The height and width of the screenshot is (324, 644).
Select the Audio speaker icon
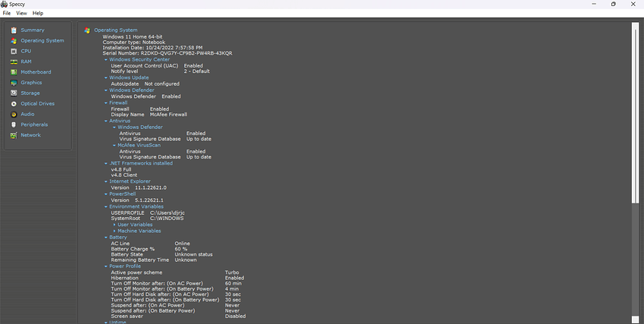pyautogui.click(x=14, y=114)
